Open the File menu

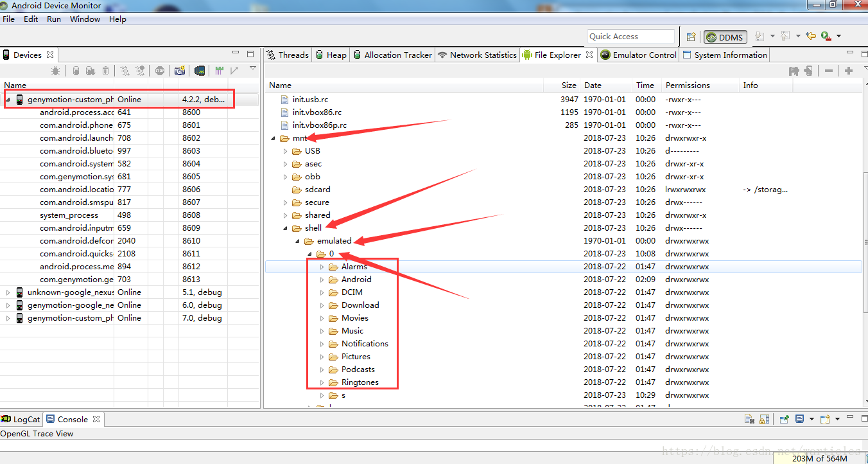8,19
